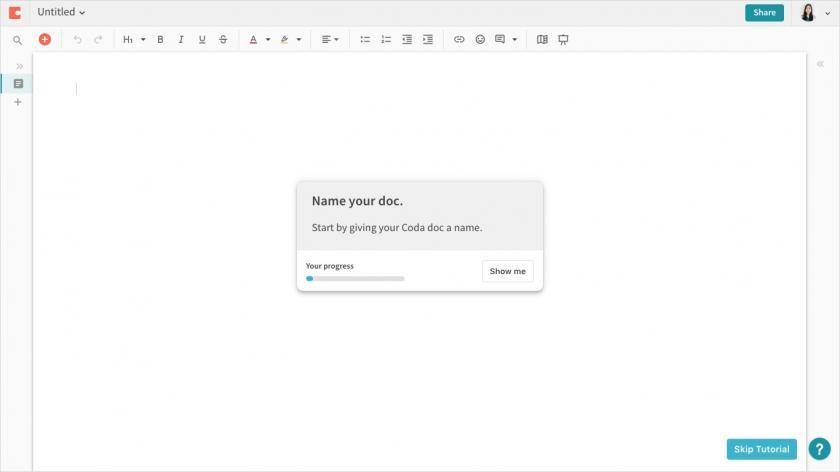Insert a numbered list
This screenshot has width=840, height=472.
[x=386, y=40]
